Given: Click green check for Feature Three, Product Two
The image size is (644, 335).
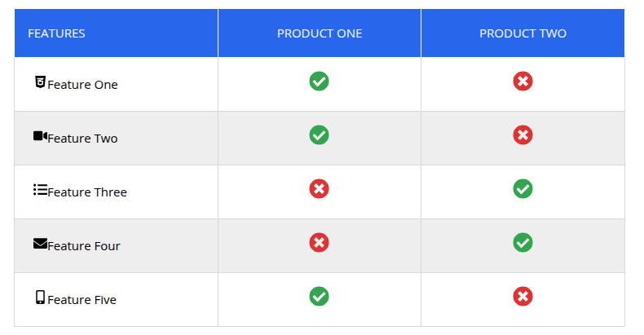Looking at the screenshot, I should [x=523, y=189].
